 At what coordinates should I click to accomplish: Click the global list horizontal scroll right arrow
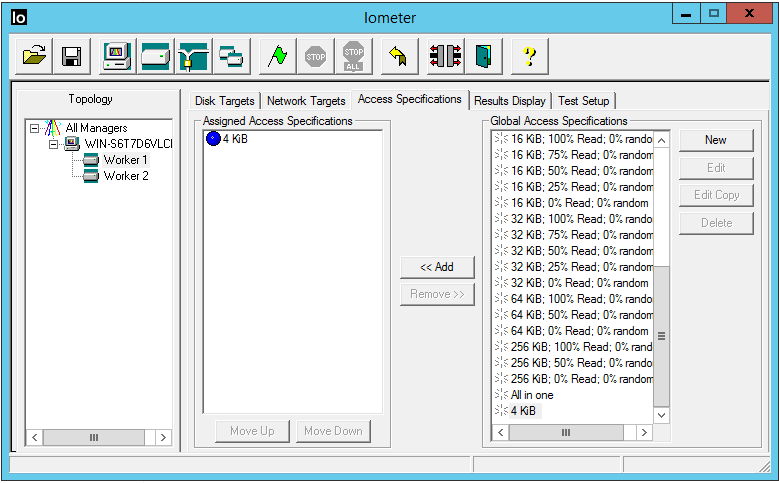644,432
